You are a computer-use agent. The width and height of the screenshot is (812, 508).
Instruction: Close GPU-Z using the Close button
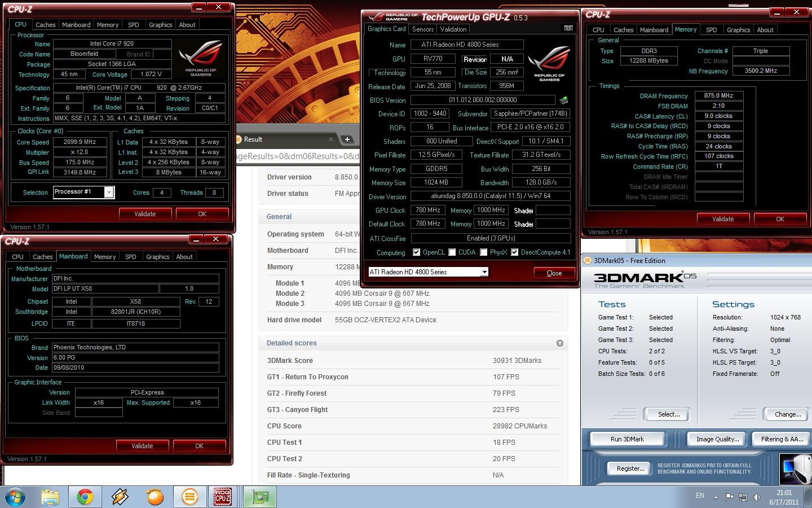pos(554,273)
